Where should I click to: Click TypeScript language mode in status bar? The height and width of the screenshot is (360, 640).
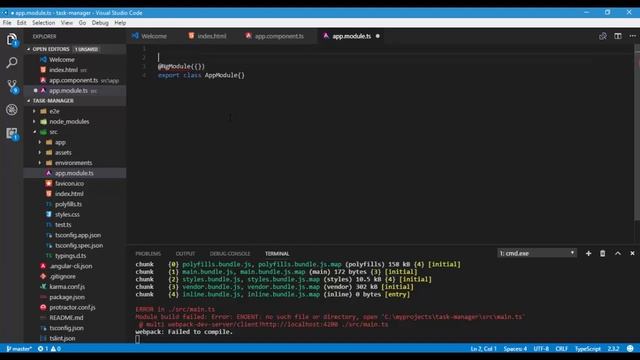pyautogui.click(x=587, y=349)
